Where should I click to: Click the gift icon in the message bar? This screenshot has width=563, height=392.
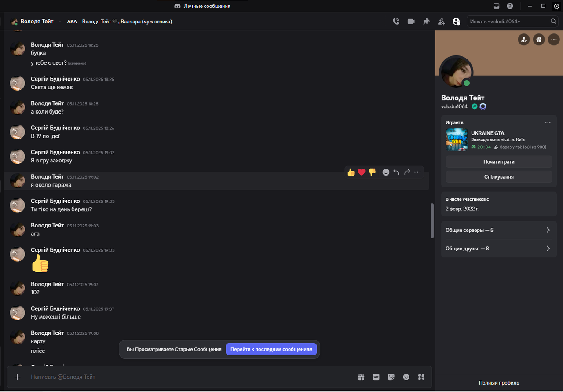[x=361, y=377]
